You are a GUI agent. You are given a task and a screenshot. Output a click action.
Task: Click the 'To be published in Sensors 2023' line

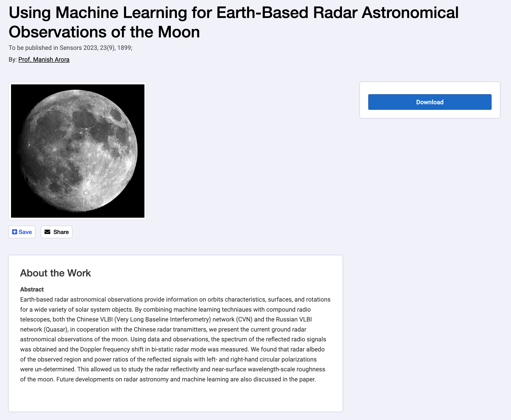[71, 48]
